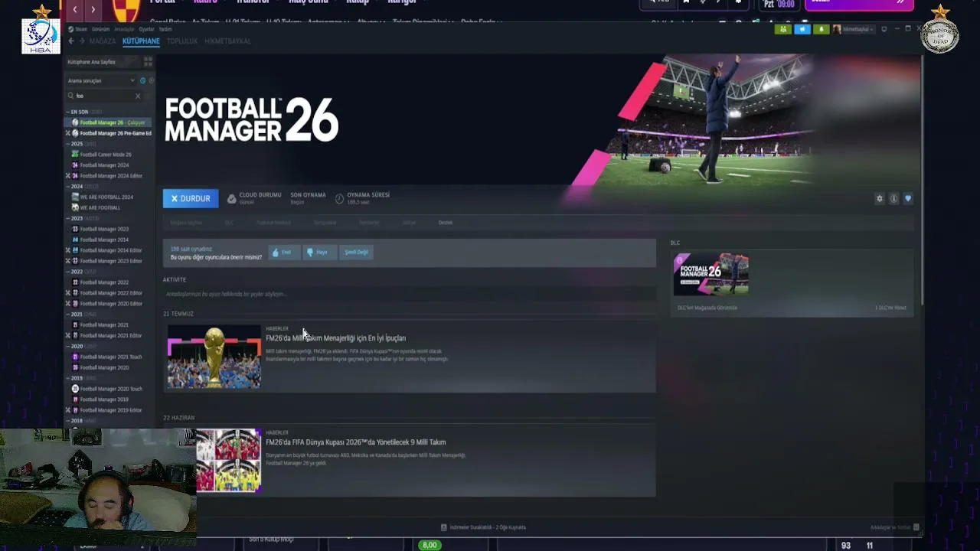Open the Steam menu

(80, 29)
